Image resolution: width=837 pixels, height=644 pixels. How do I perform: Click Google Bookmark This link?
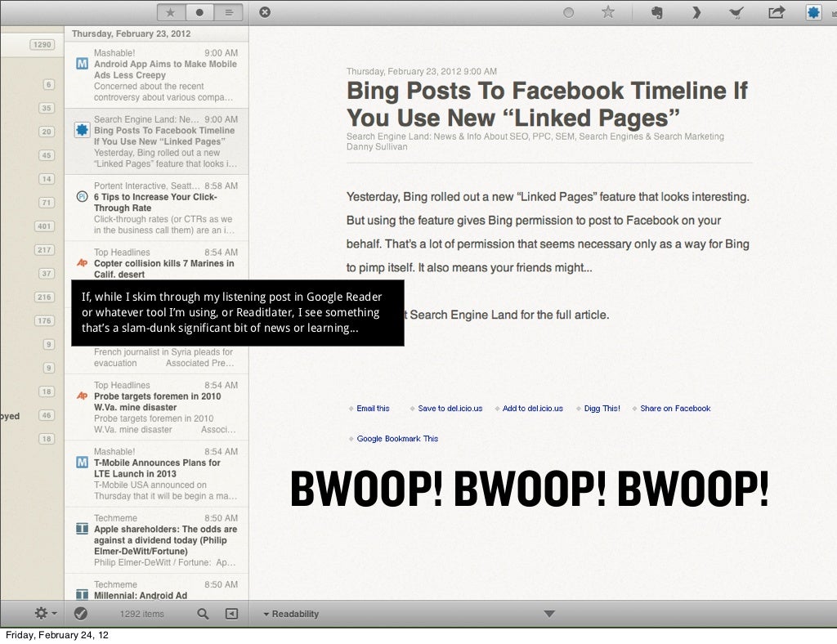pyautogui.click(x=397, y=439)
